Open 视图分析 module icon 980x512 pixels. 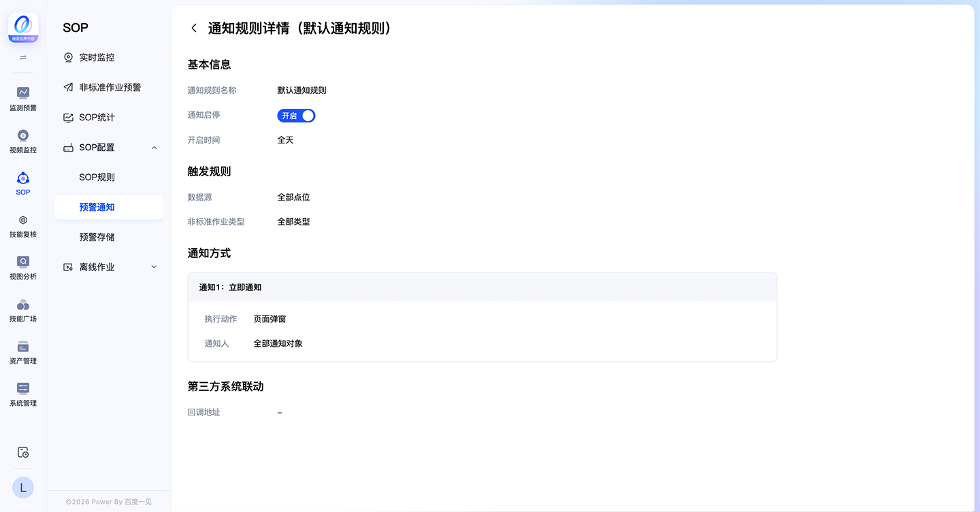(23, 262)
